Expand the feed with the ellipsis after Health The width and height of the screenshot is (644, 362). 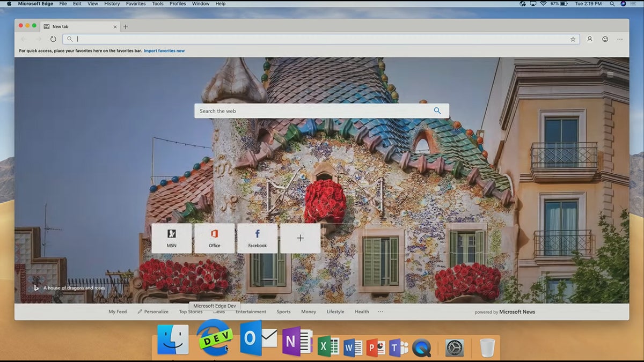(380, 312)
